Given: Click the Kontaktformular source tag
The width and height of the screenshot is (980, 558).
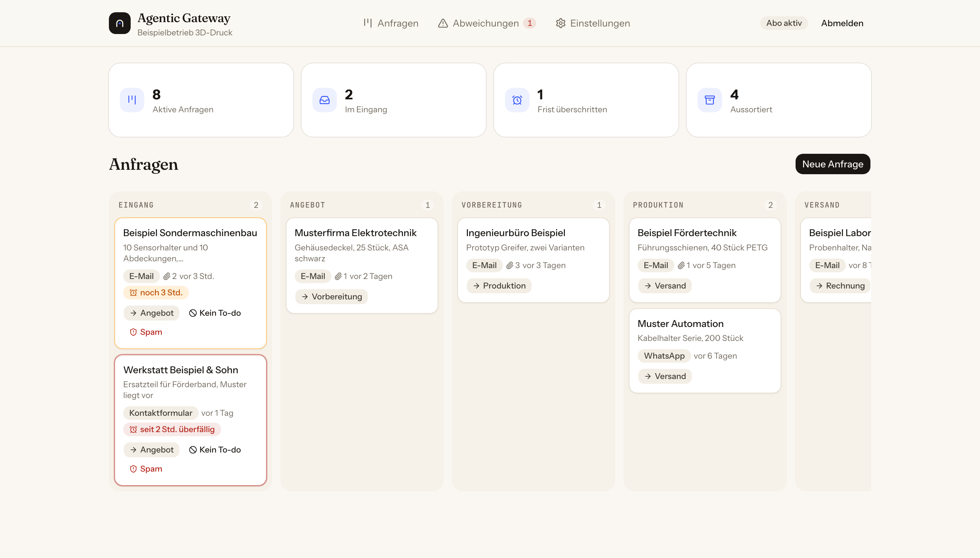Looking at the screenshot, I should pyautogui.click(x=161, y=413).
